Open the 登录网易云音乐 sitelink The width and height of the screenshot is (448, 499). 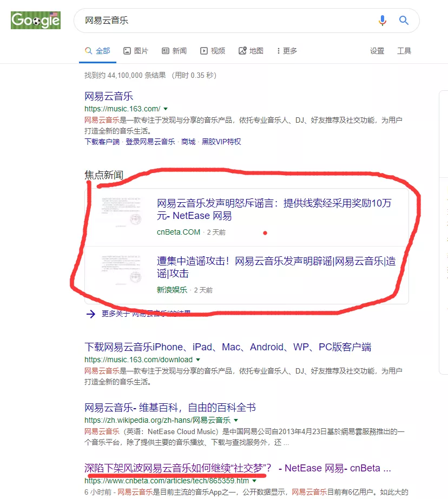[150, 142]
